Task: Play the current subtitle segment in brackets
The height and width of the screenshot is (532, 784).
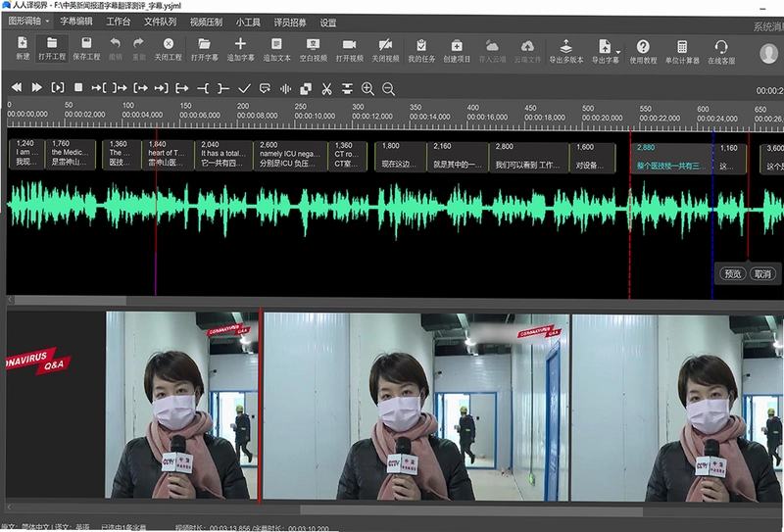Action: click(58, 87)
